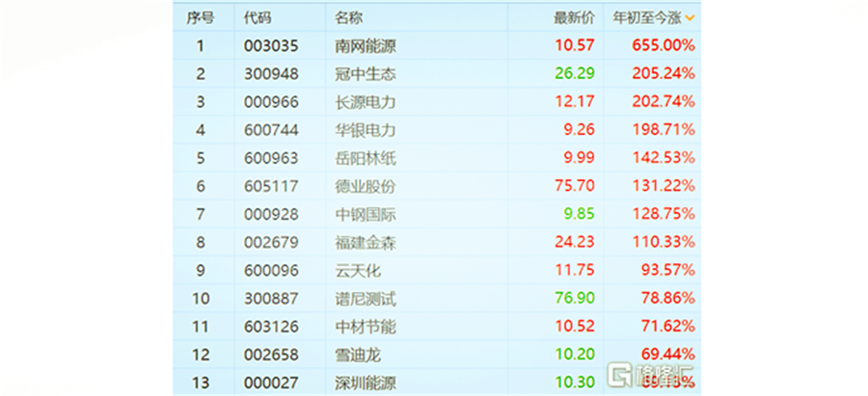
Task: Click stock code 000027
Action: pyautogui.click(x=271, y=383)
